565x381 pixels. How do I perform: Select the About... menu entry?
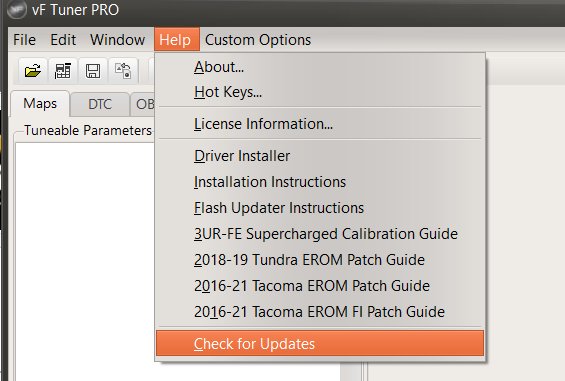[320, 67]
